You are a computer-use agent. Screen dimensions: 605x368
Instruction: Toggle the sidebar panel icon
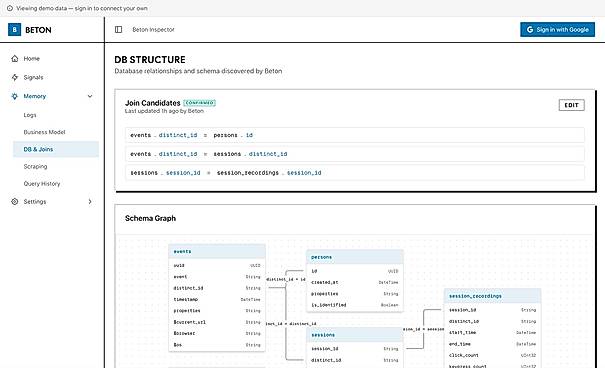(118, 30)
